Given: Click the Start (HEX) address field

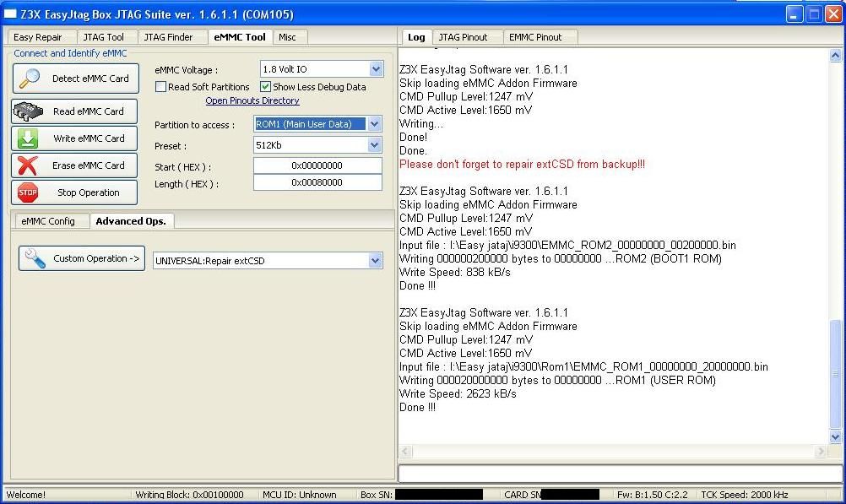Looking at the screenshot, I should tap(317, 166).
